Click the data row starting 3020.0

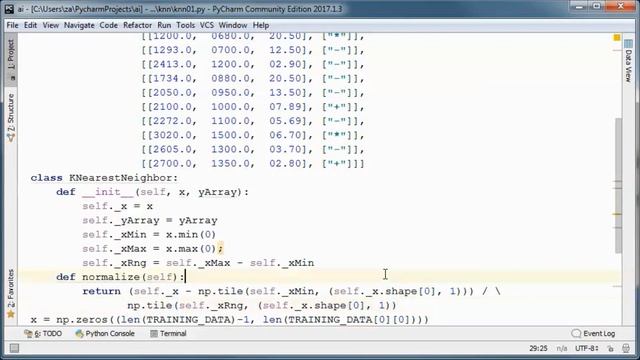253,135
